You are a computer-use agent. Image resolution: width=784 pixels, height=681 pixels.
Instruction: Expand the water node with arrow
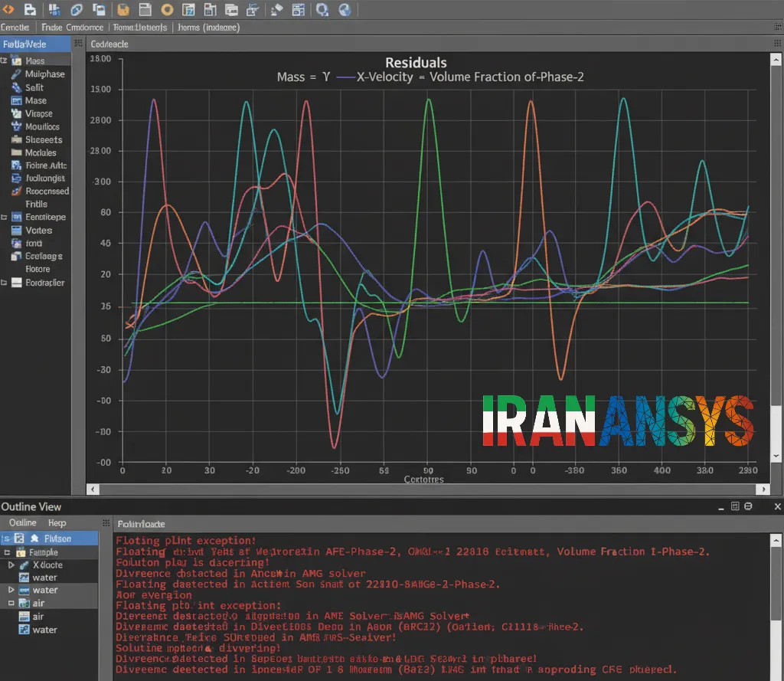coord(11,590)
